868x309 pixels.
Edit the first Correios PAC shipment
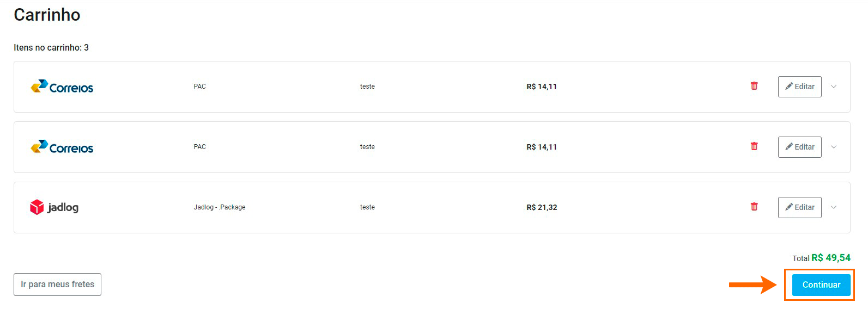(x=799, y=86)
